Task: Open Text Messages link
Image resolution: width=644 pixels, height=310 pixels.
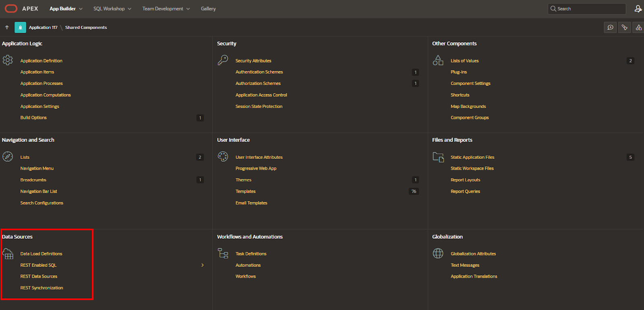Action: [465, 265]
